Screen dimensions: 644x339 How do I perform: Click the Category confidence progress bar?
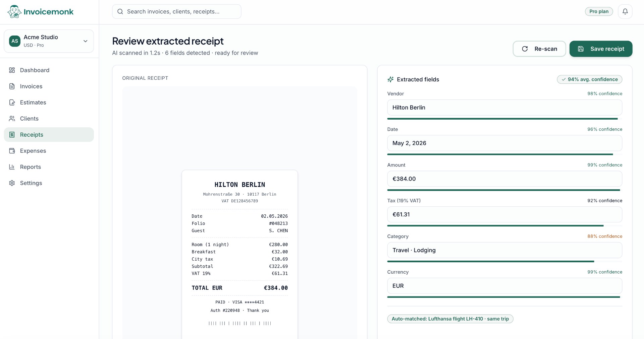pos(504,261)
